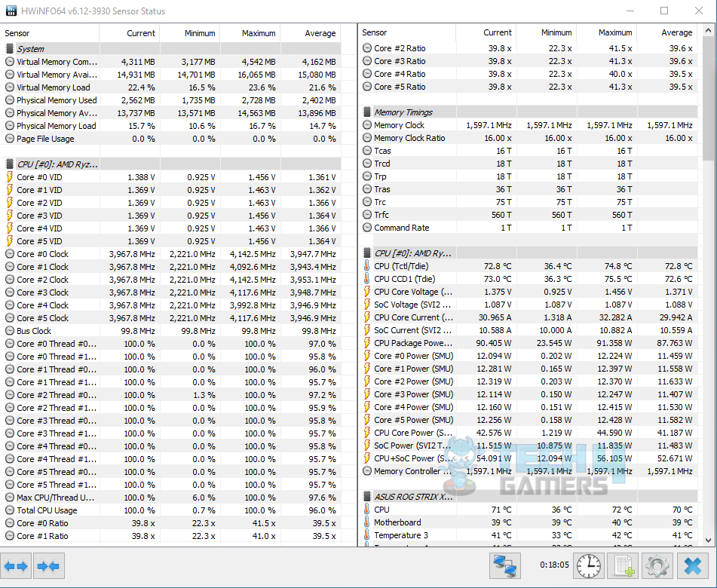Click the thermometer icon beside CPU (Tctl/Tdie)
This screenshot has width=717, height=588.
click(x=366, y=266)
